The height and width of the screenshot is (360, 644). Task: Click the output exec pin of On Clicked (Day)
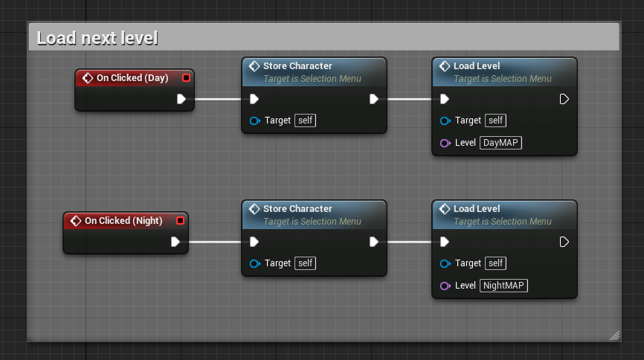click(181, 99)
